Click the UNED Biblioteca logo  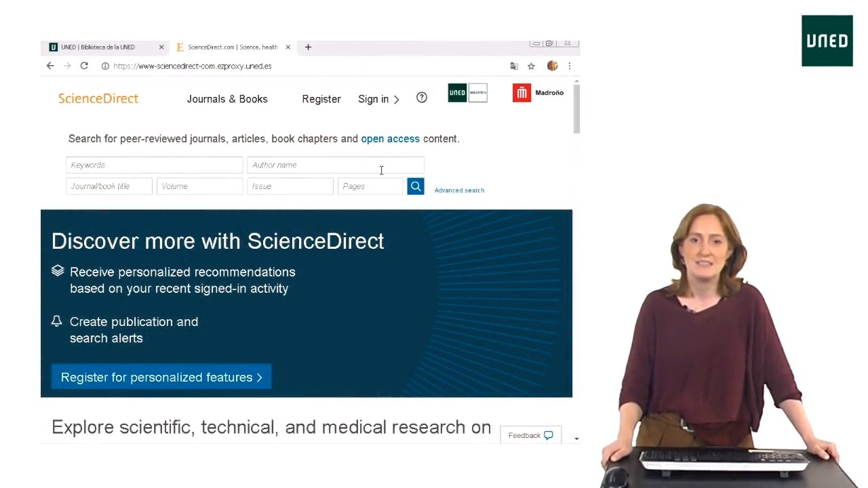point(467,93)
